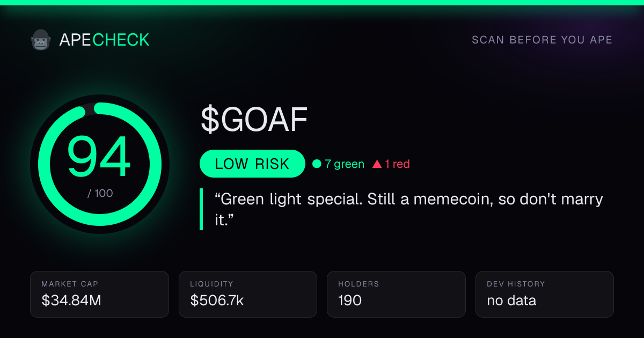Select the $GOAF token title
This screenshot has height=338, width=644.
(x=254, y=120)
